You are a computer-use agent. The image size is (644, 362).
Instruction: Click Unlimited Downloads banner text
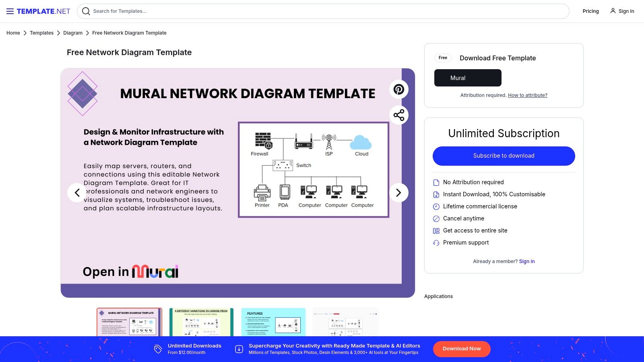tap(194, 346)
